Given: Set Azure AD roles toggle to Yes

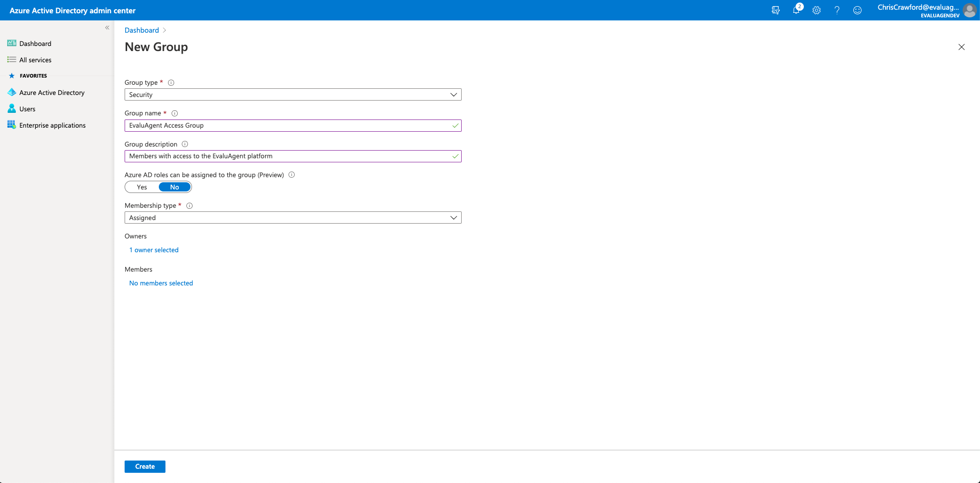Looking at the screenshot, I should [x=142, y=187].
